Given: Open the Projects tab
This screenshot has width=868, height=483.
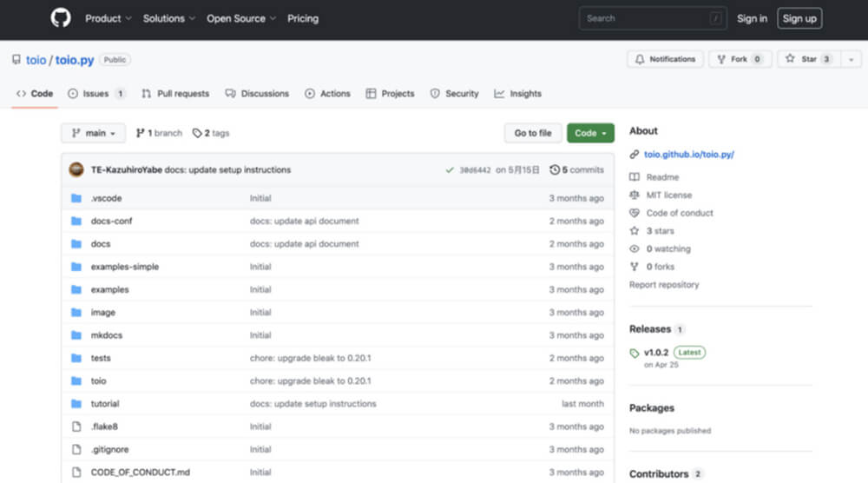Looking at the screenshot, I should pyautogui.click(x=391, y=94).
